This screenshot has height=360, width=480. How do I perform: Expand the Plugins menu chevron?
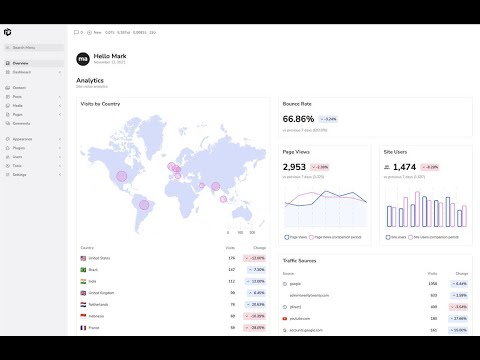(60, 148)
